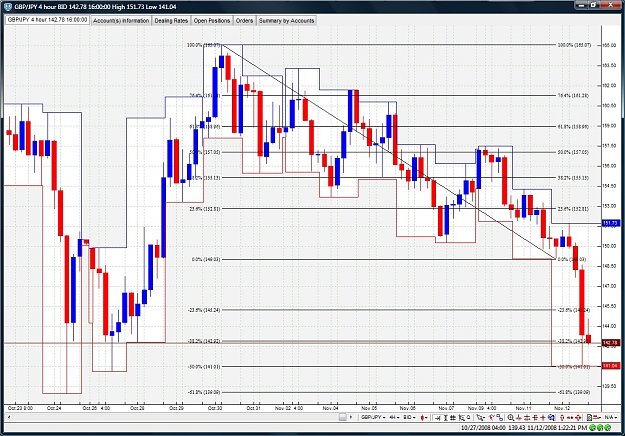This screenshot has height=436, width=625.
Task: Click the left 100.0% Fibonacci level label
Action: 203,45
